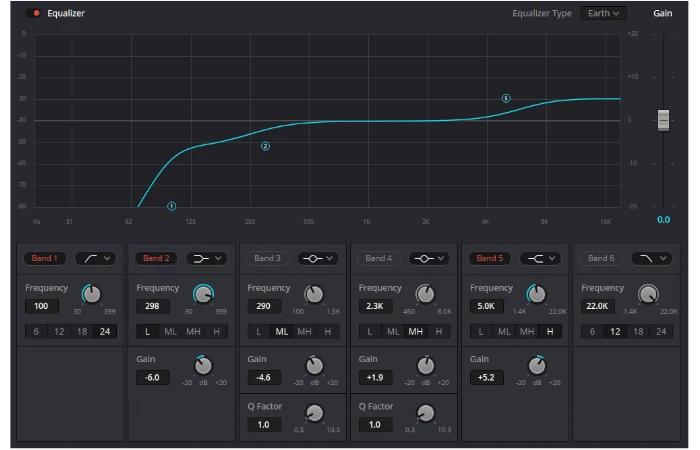Click Band 6 frequency field showing 22.0K
Viewport: 700px width, 450px height.
597,306
